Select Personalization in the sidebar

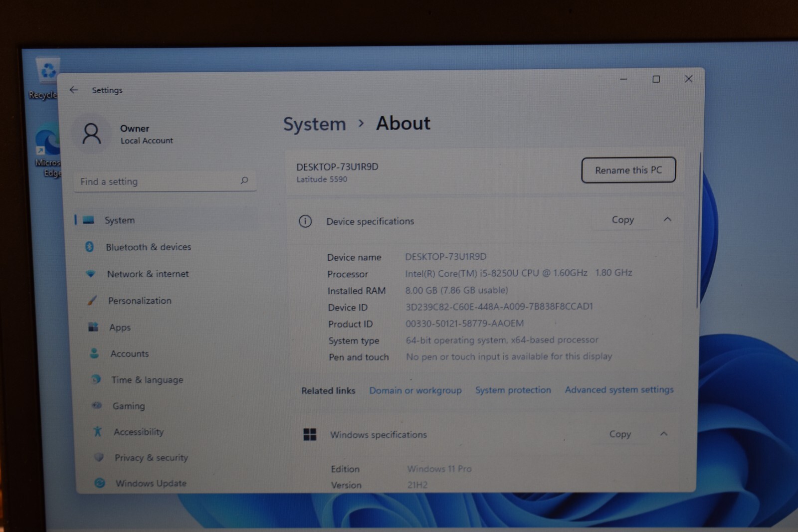click(x=140, y=301)
